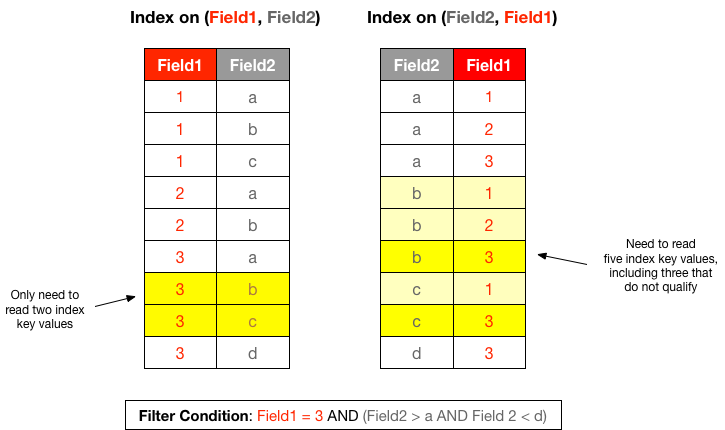Screen dimensions: 725x430
Task: Select the 'Index on (Field1, Field2)' title
Action: pyautogui.click(x=225, y=18)
